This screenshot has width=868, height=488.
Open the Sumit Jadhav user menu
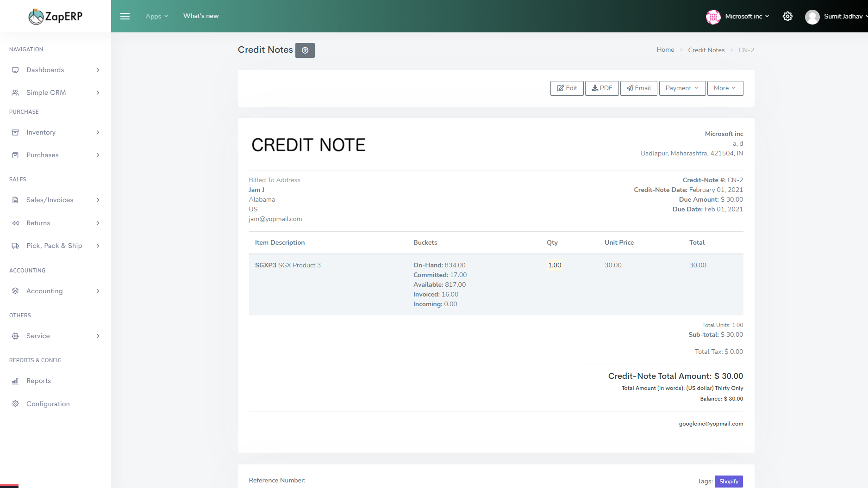[845, 16]
